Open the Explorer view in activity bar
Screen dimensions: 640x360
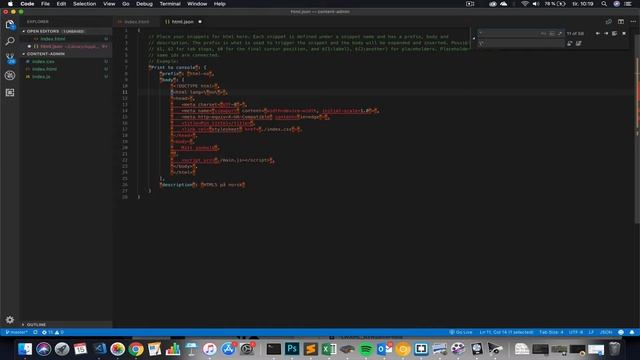pos(10,25)
